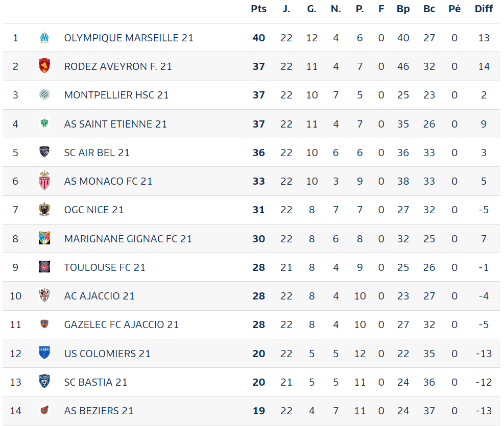This screenshot has height=426, width=504.
Task: Click the Pé penalties column header
Action: point(454,9)
